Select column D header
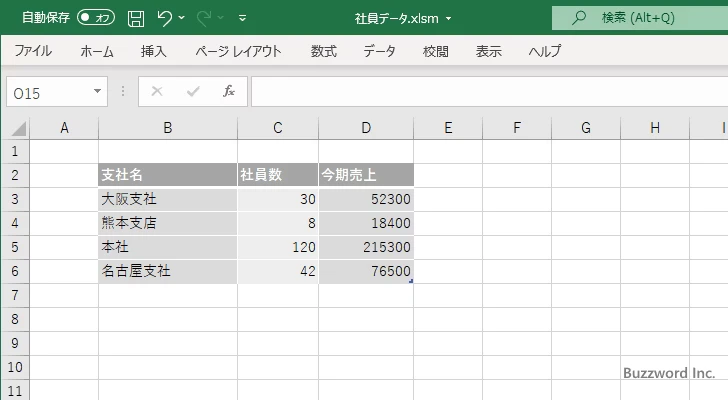Viewport: 728px width, 400px height. click(366, 128)
